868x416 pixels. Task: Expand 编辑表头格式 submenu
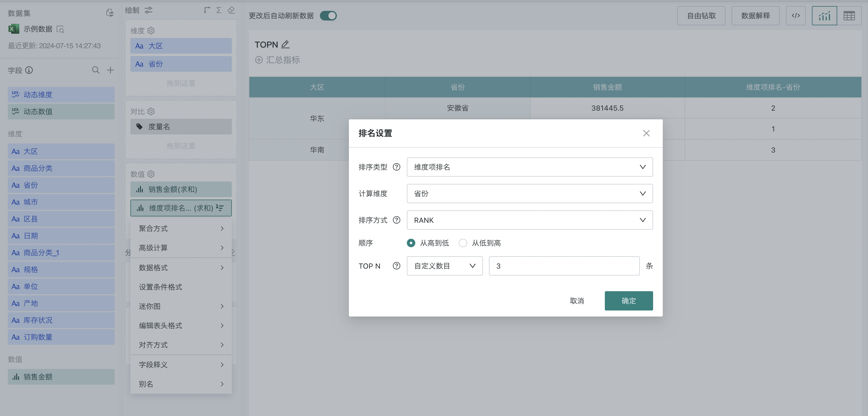pos(181,326)
